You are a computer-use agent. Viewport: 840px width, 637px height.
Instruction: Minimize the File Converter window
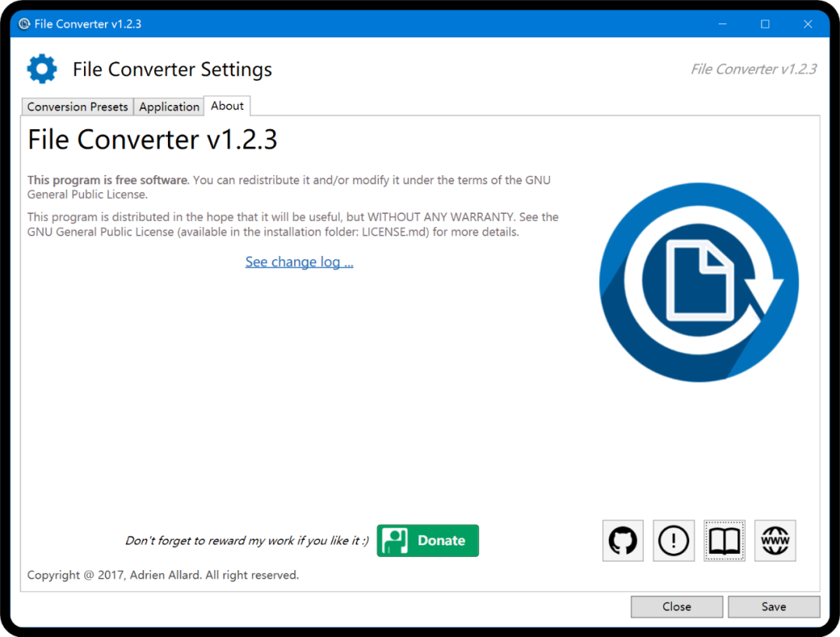pyautogui.click(x=722, y=23)
